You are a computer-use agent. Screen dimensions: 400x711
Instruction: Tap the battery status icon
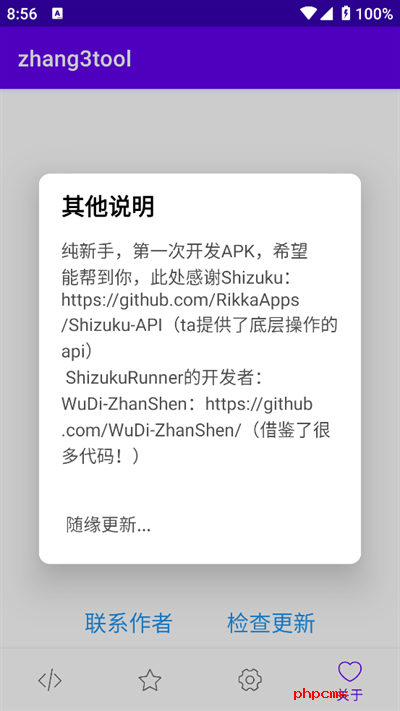pos(346,14)
